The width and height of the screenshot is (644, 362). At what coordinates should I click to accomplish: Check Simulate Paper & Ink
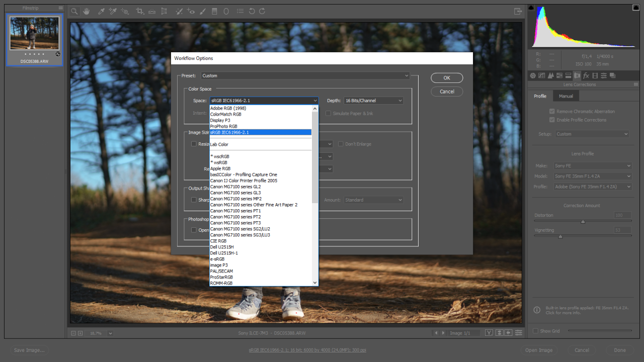pos(328,113)
